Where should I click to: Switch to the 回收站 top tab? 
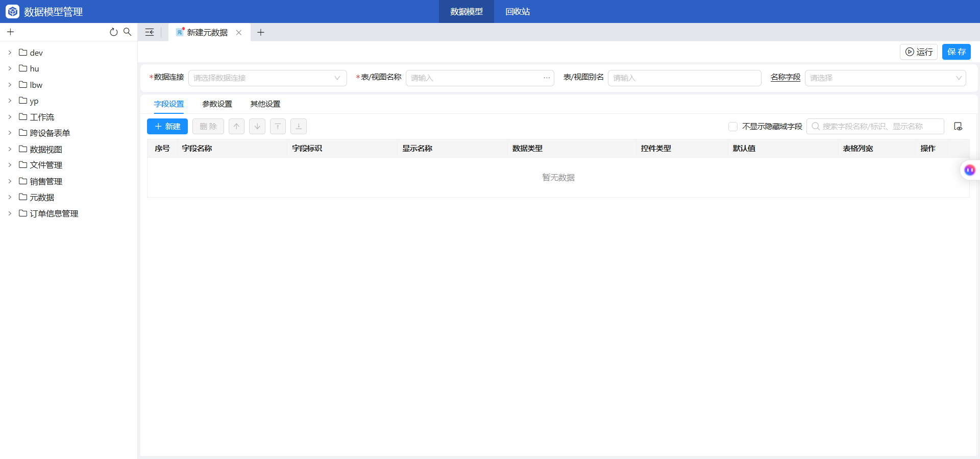pos(518,11)
